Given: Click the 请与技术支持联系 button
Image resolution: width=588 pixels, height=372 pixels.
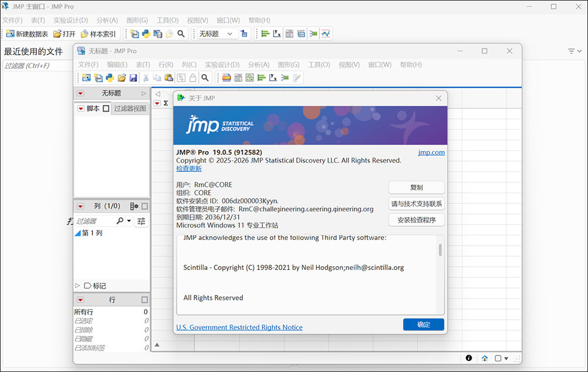Looking at the screenshot, I should click(x=416, y=204).
